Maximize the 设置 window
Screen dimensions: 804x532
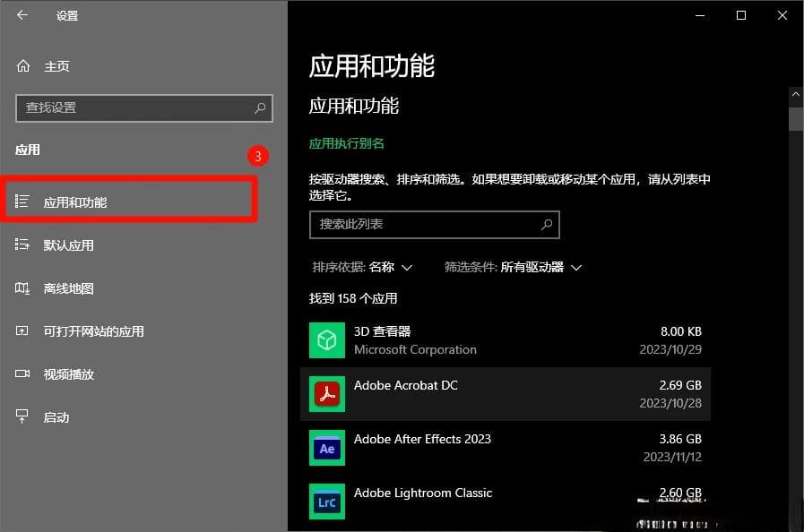click(741, 15)
